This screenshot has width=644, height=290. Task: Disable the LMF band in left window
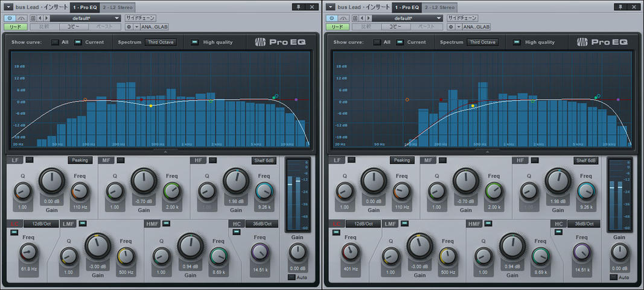pyautogui.click(x=83, y=223)
